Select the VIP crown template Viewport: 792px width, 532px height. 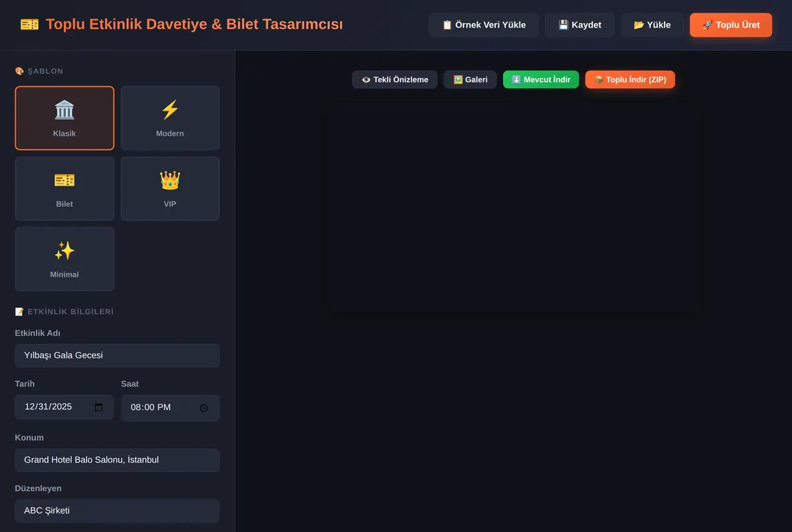coord(170,189)
